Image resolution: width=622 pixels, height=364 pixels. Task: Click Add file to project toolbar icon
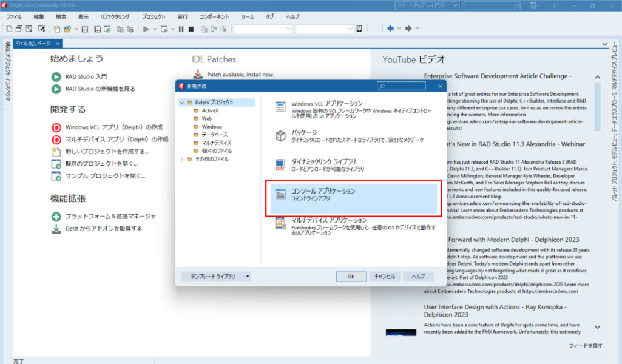point(120,29)
